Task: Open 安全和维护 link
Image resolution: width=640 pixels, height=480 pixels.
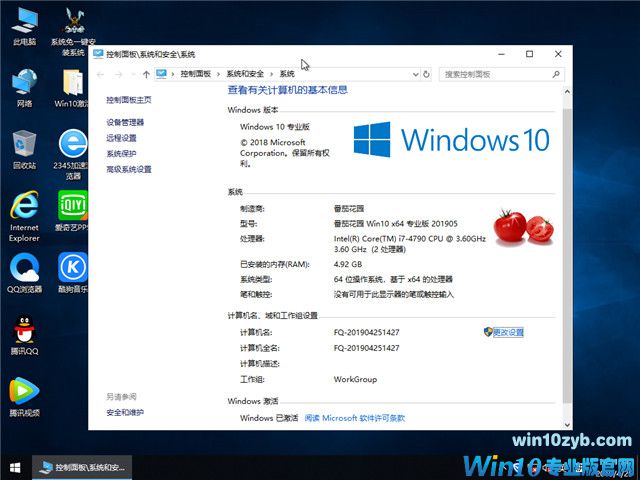Action: [125, 412]
